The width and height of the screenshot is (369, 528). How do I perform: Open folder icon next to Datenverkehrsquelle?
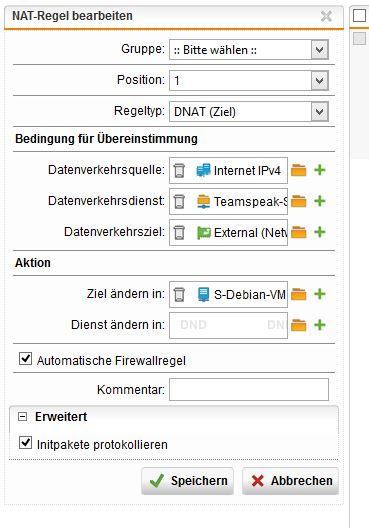click(299, 170)
